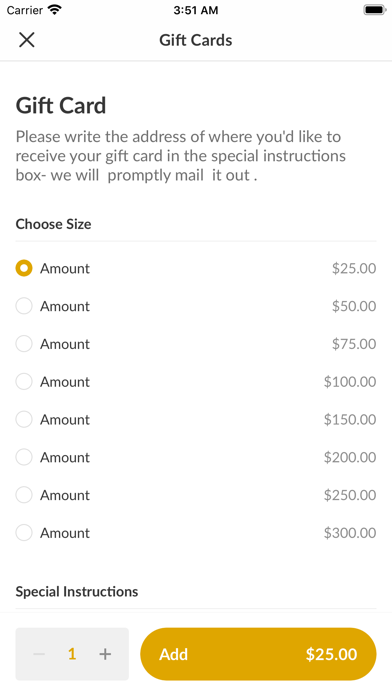Tap the minus icon to decrease quantity
Screen dimensions: 392x696
coord(39,654)
